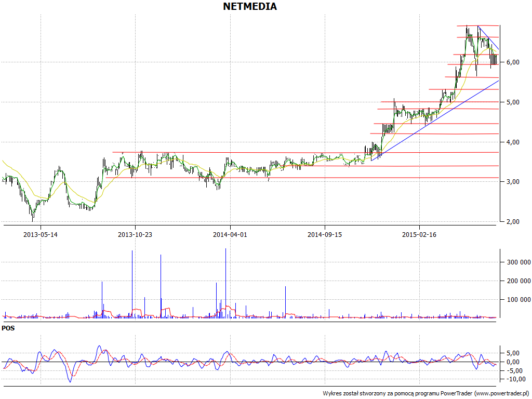532x399 pixels.
Task: Click the PowerTrader credit text
Action: tap(427, 393)
